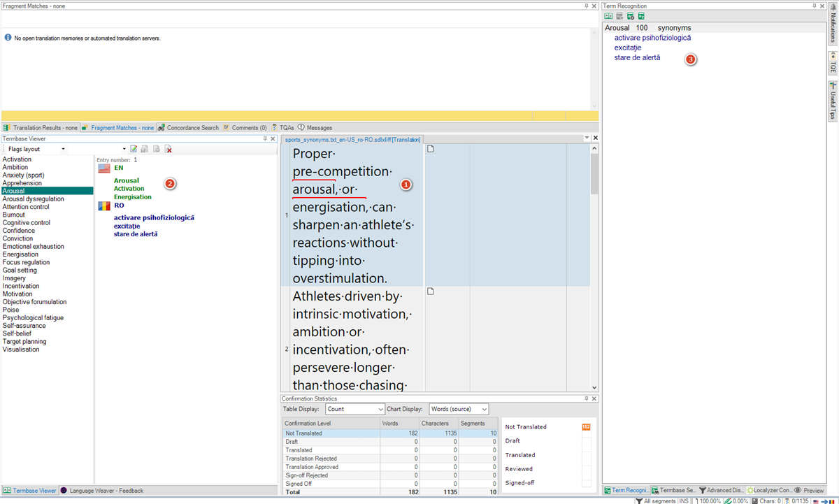Select the sports_synonyms document tab

[352, 140]
